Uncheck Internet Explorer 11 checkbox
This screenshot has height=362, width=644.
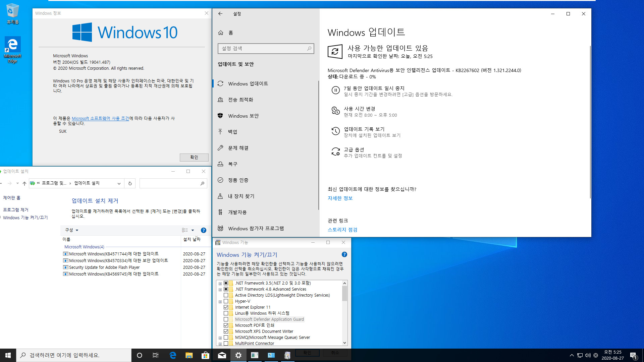pyautogui.click(x=226, y=307)
